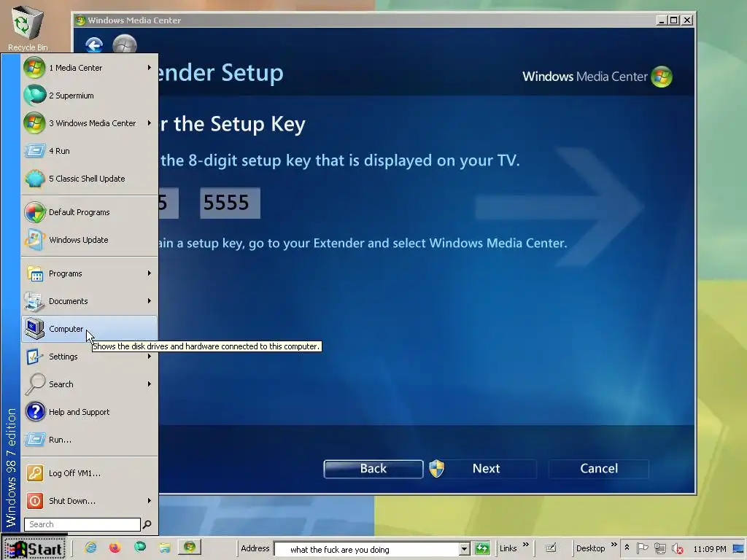Open Default Programs

(89, 212)
